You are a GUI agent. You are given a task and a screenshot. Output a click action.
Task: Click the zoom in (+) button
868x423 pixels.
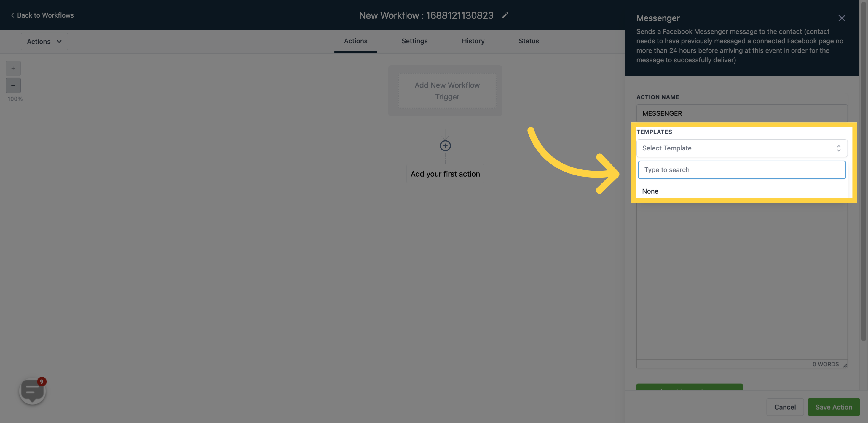(13, 68)
